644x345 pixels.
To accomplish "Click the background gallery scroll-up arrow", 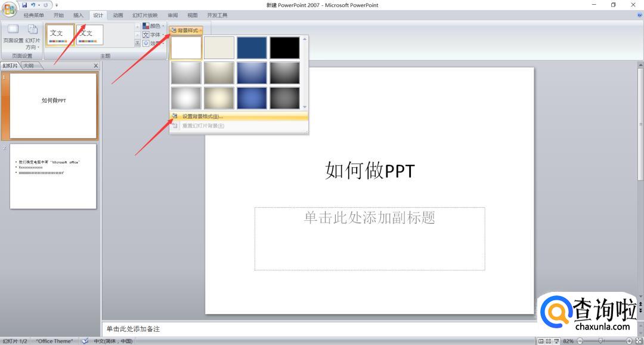I will click(x=305, y=39).
